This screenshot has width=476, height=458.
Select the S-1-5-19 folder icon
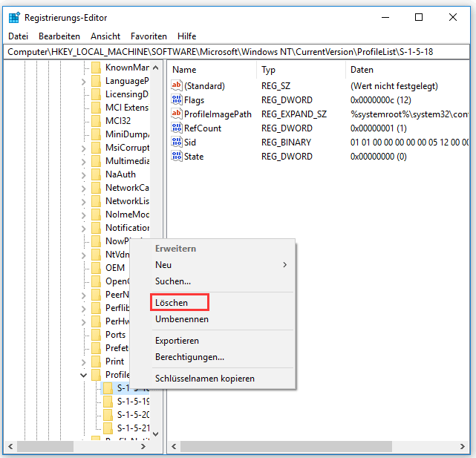(x=108, y=402)
